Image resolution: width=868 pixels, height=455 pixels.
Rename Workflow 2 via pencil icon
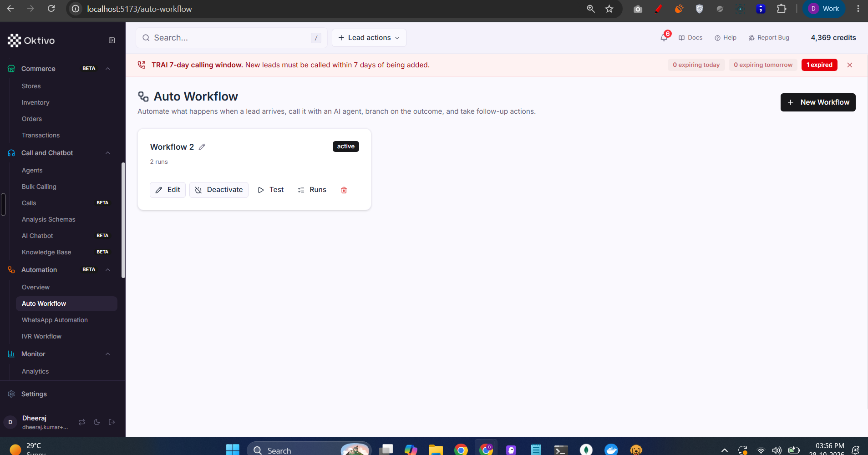tap(202, 147)
